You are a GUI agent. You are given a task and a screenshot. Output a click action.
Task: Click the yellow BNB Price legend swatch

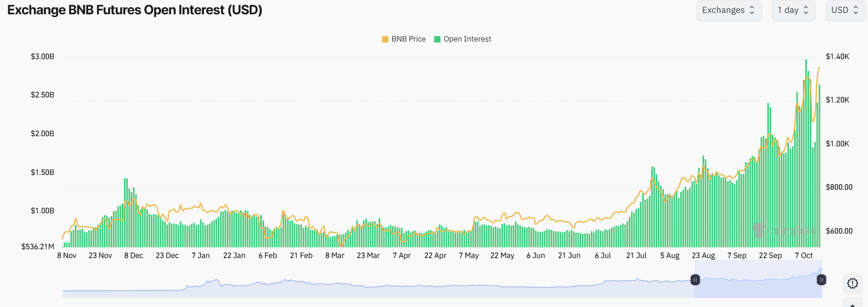pyautogui.click(x=385, y=39)
